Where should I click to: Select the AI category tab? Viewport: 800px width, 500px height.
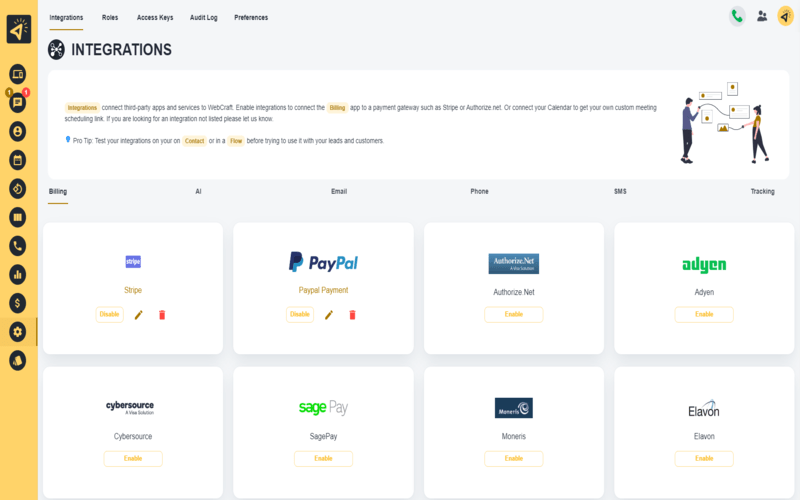click(198, 191)
